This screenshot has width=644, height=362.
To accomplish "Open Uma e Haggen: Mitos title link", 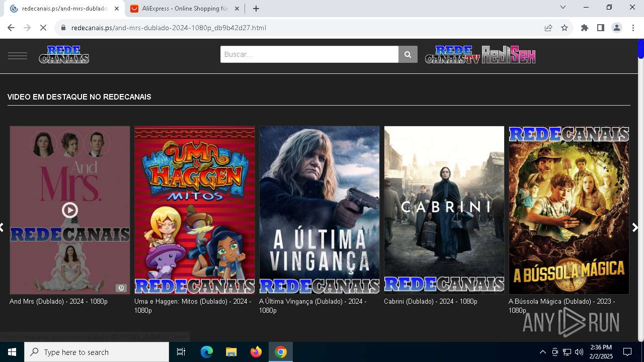I will pos(193,306).
